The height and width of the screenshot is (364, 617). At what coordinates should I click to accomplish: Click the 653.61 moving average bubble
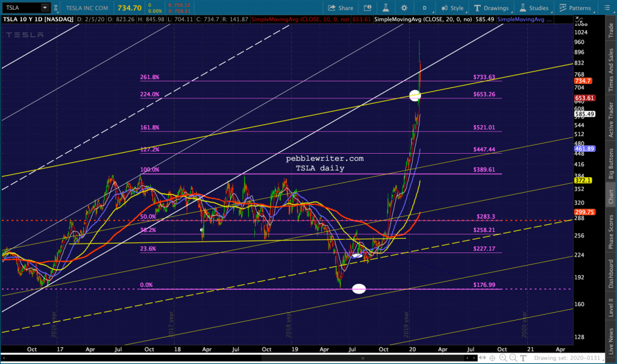584,98
